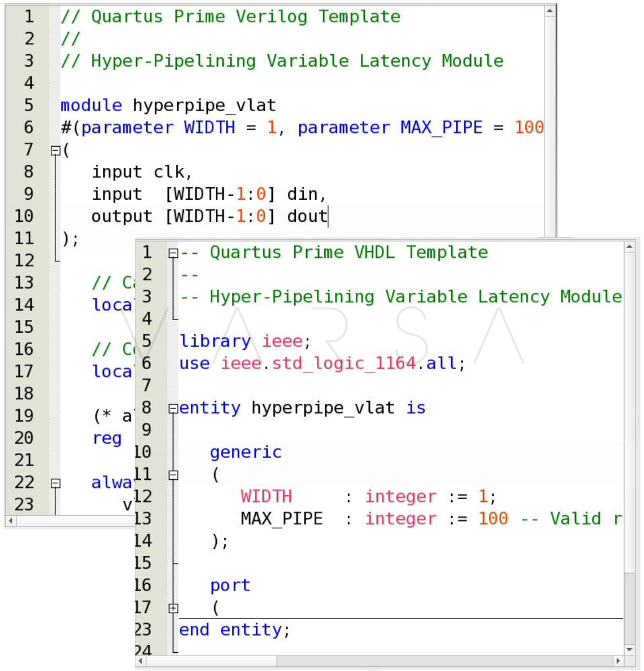
Task: Click "hyperpipe_vlat" on VHDL line 8
Action: 323,408
